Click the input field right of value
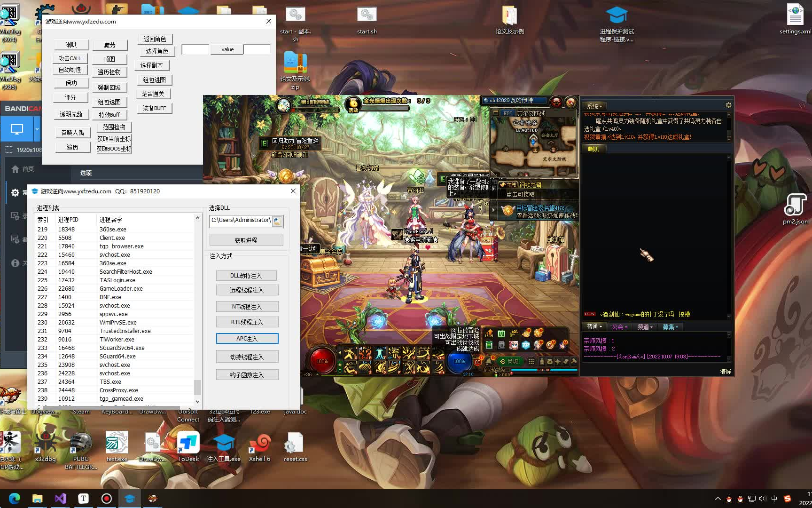This screenshot has height=508, width=812. point(257,49)
